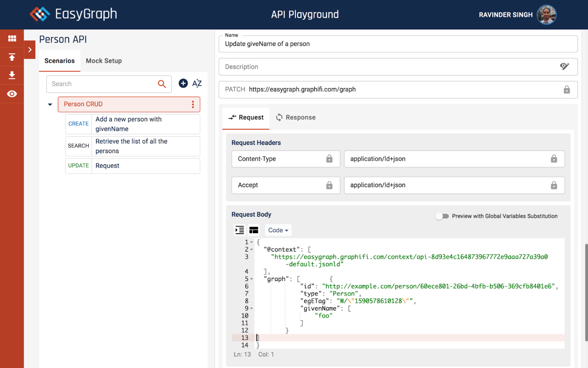
Task: Sort scenarios with the AZ icon
Action: (x=197, y=83)
